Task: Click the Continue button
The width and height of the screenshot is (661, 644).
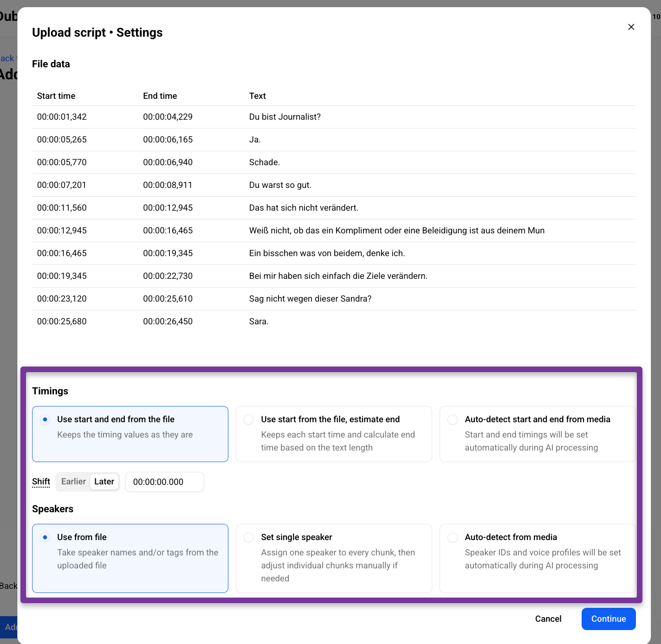Action: [x=609, y=619]
